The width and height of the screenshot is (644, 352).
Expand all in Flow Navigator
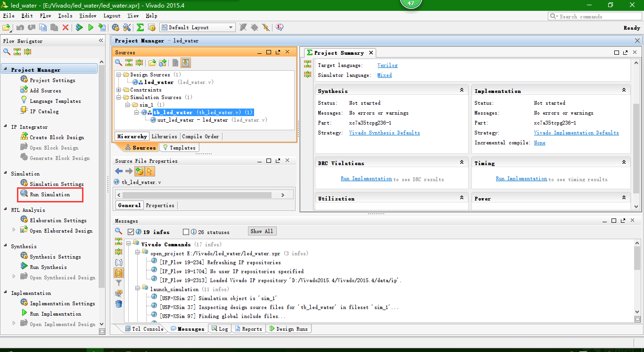pos(28,52)
